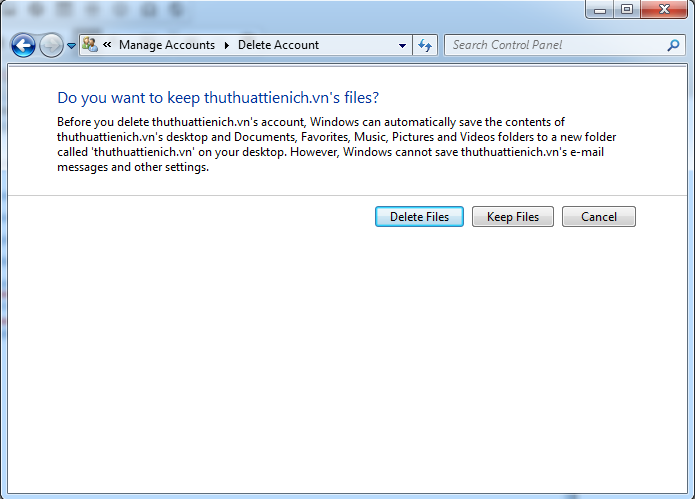
Task: Click the magnifier search icon
Action: pyautogui.click(x=673, y=45)
